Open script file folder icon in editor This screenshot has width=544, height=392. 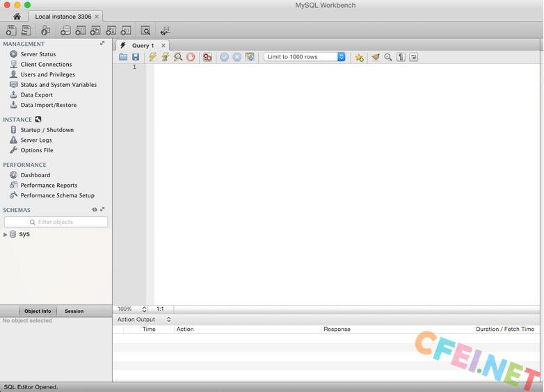123,57
